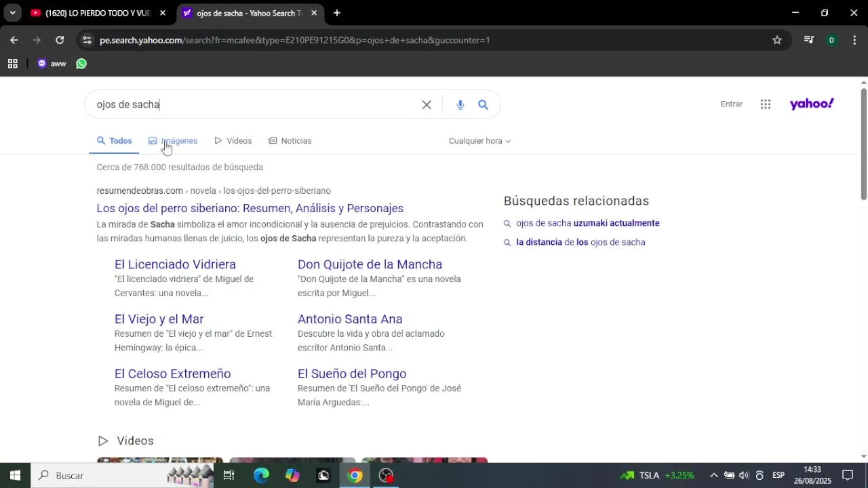Click the Windows taskbar Buscar search box
This screenshot has width=868, height=488.
click(x=122, y=476)
